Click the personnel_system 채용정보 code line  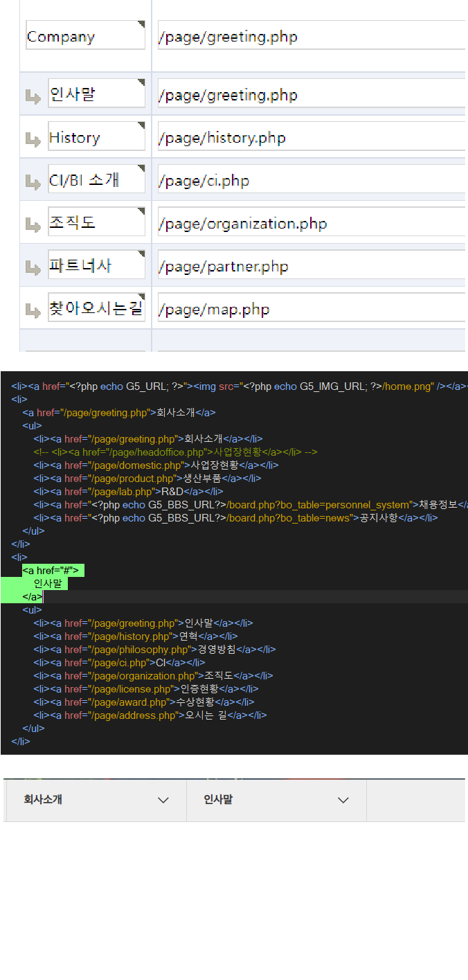[x=251, y=505]
